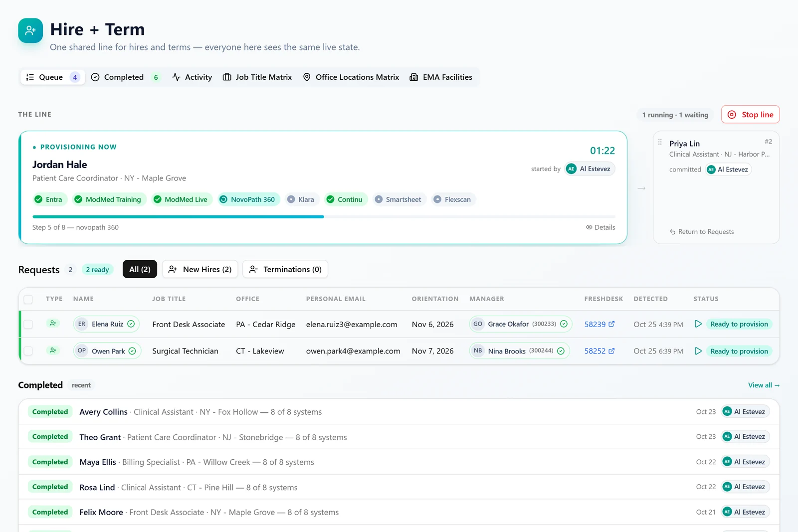The width and height of the screenshot is (798, 532).
Task: Click the Status column header
Action: (706, 299)
